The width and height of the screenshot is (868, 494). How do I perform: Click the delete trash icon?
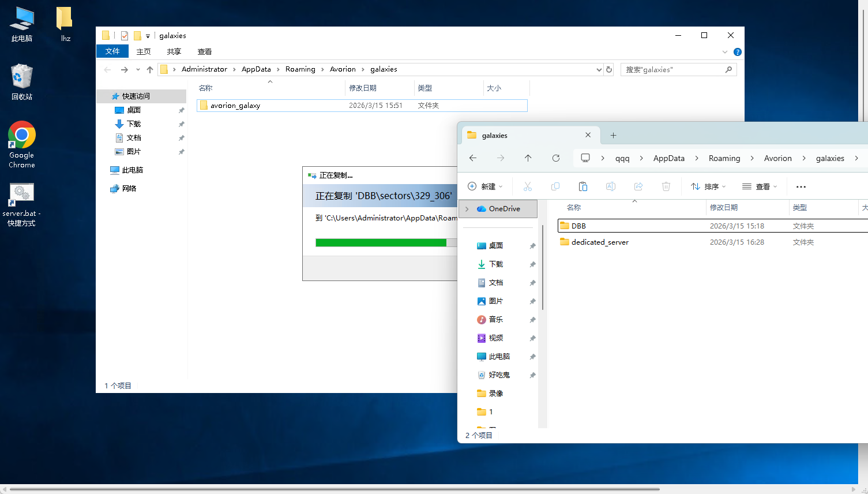(666, 186)
